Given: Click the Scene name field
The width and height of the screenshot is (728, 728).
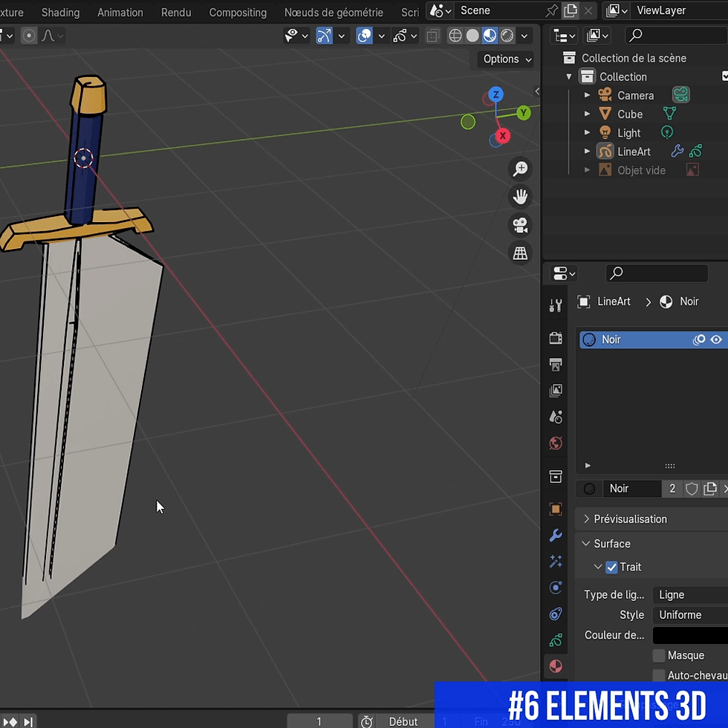Looking at the screenshot, I should tap(499, 10).
